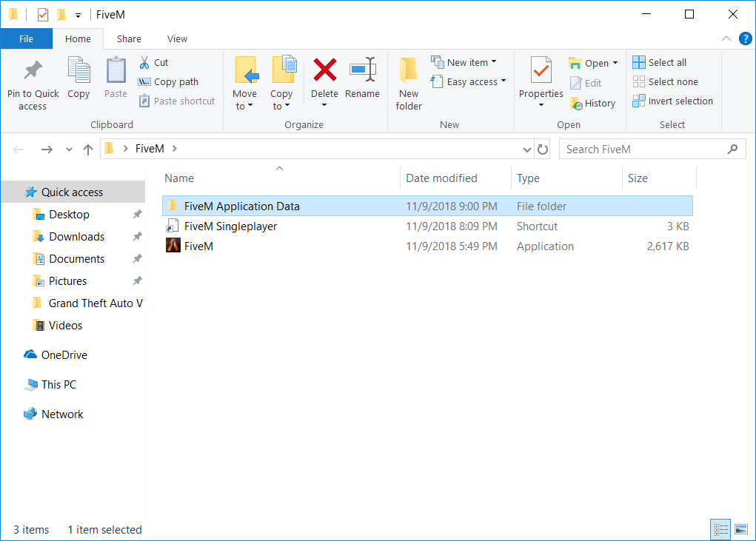Open Properties from the ribbon
Viewport: 756px width, 541px height.
click(x=541, y=71)
